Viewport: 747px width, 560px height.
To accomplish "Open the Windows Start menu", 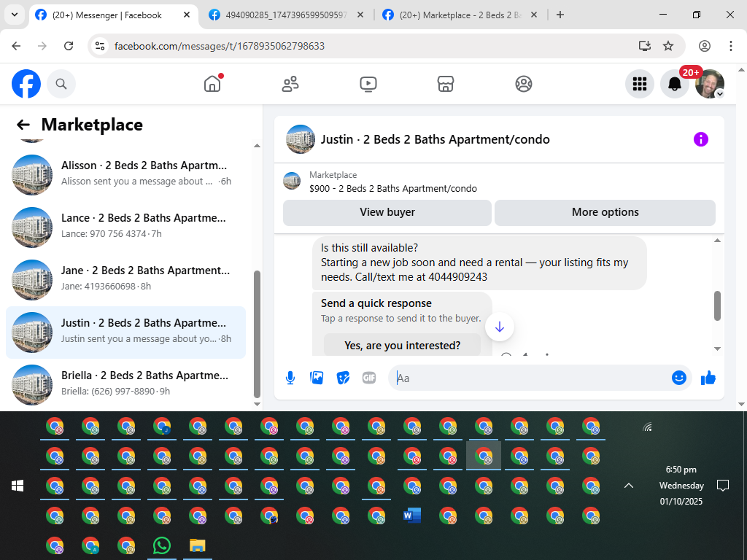I will coord(18,486).
